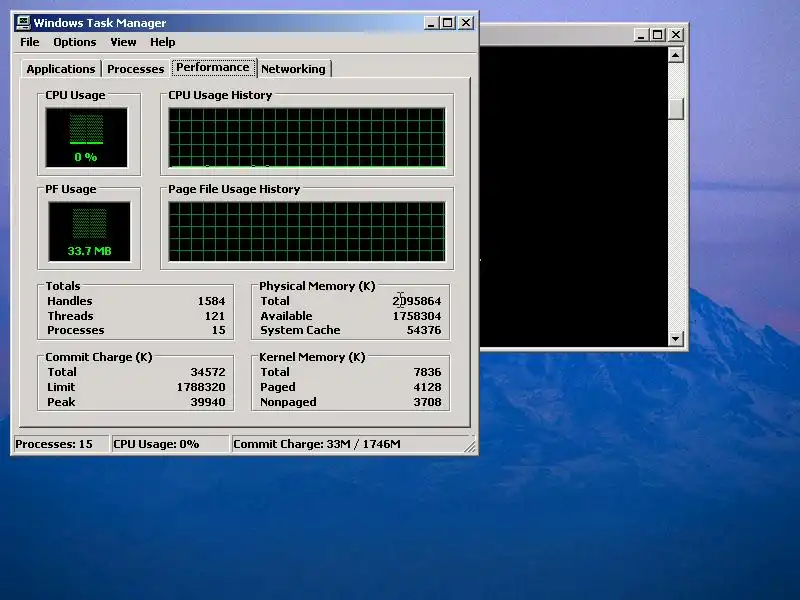Open the Help menu
Screen dimensions: 800x600
162,42
